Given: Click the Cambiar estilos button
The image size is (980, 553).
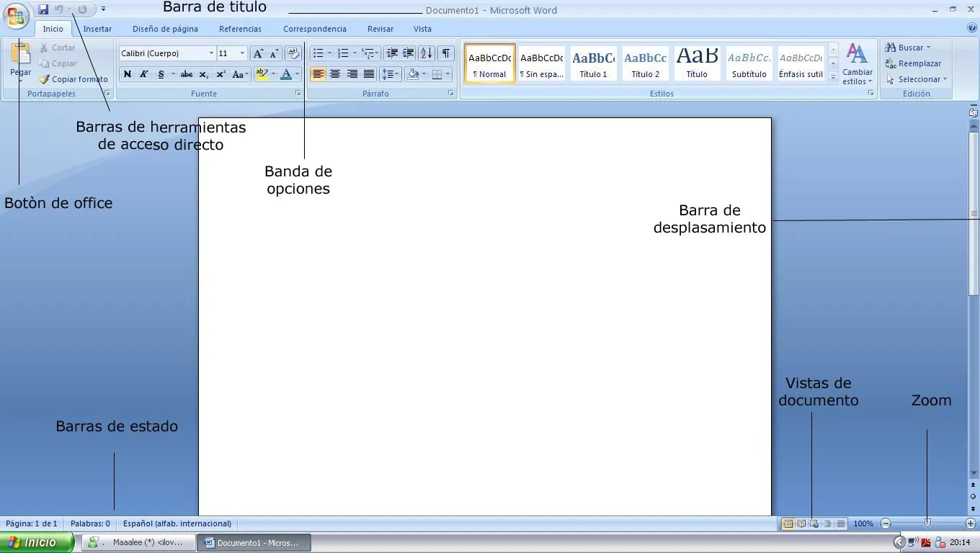Looking at the screenshot, I should click(857, 63).
